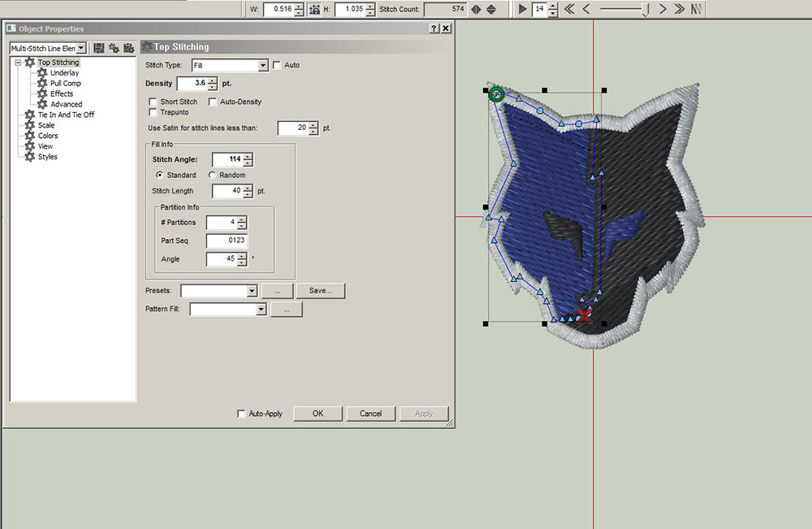Viewport: 812px width, 529px height.
Task: Increase number of Partitions with up spinner
Action: (242, 219)
